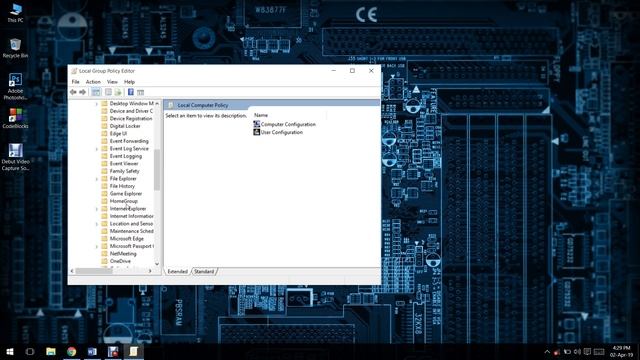This screenshot has width=640, height=360.
Task: Select the CodeBlocks desktop shortcut
Action: (x=16, y=118)
